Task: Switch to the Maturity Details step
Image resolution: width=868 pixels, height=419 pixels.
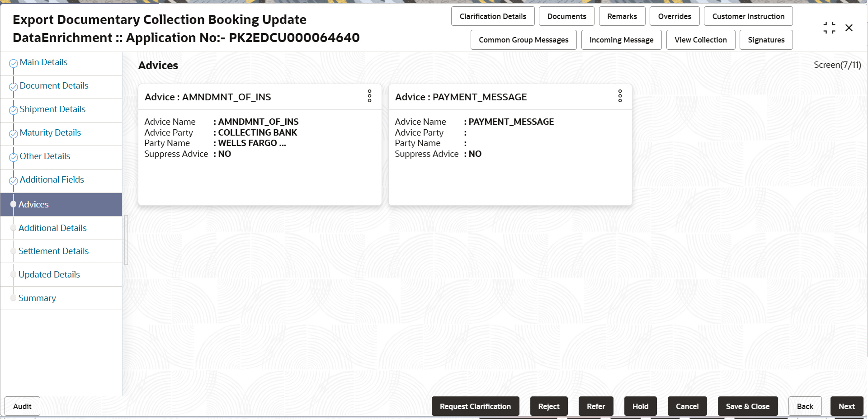Action: (x=50, y=133)
